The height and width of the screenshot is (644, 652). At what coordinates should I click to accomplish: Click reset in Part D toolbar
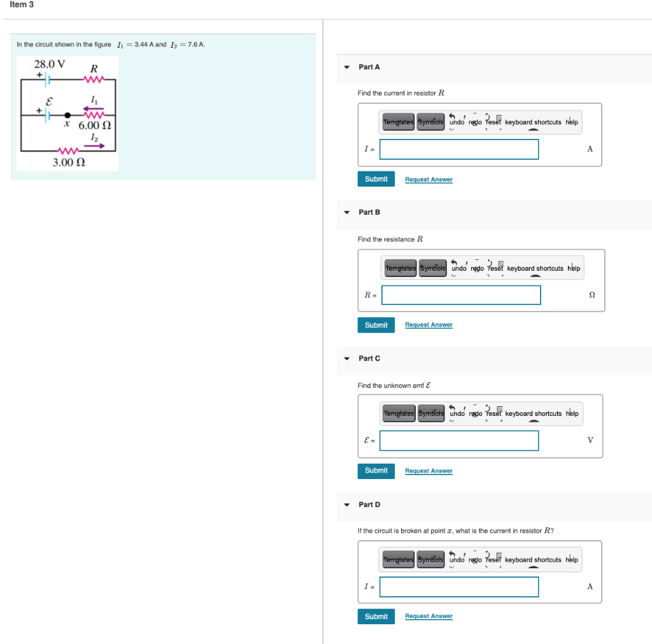[x=493, y=559]
